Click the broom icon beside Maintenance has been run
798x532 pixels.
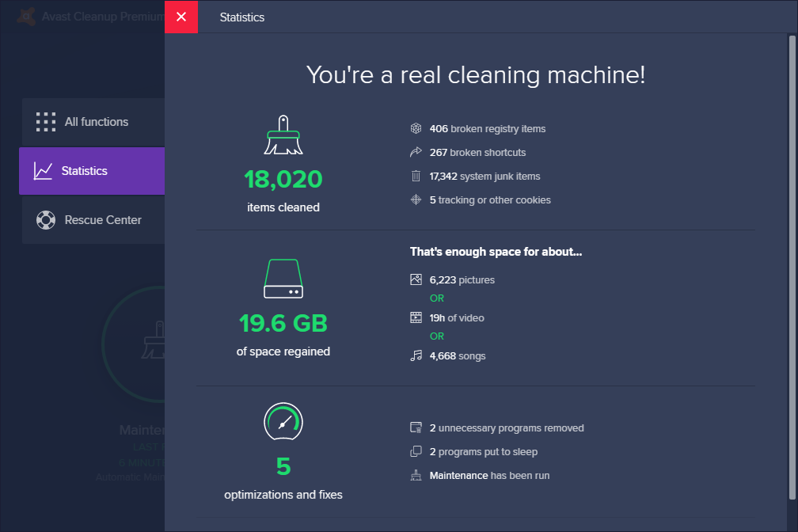pos(416,475)
